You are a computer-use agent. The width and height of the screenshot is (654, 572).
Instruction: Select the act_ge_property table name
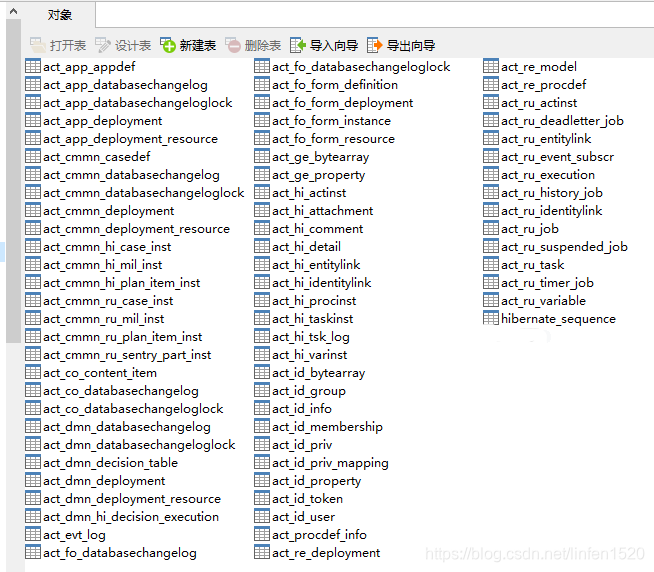pyautogui.click(x=319, y=175)
